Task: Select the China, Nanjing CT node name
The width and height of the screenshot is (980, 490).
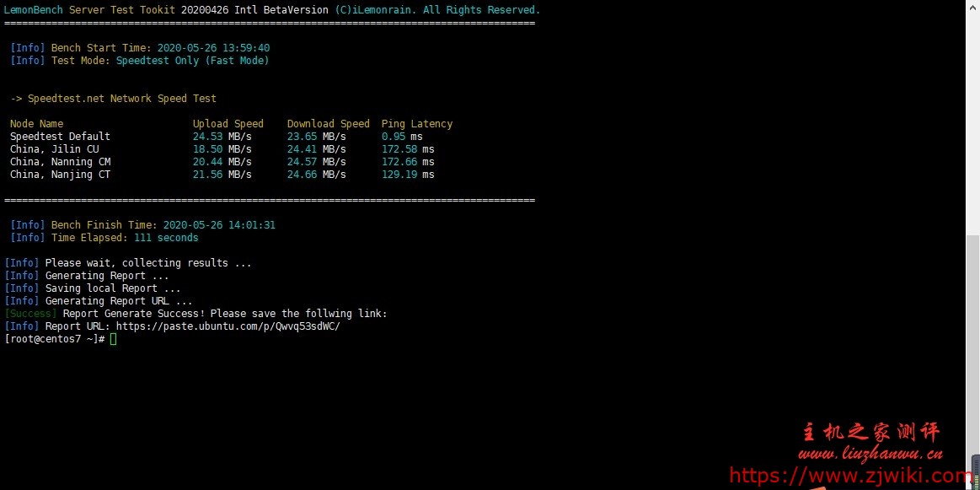Action: click(60, 175)
